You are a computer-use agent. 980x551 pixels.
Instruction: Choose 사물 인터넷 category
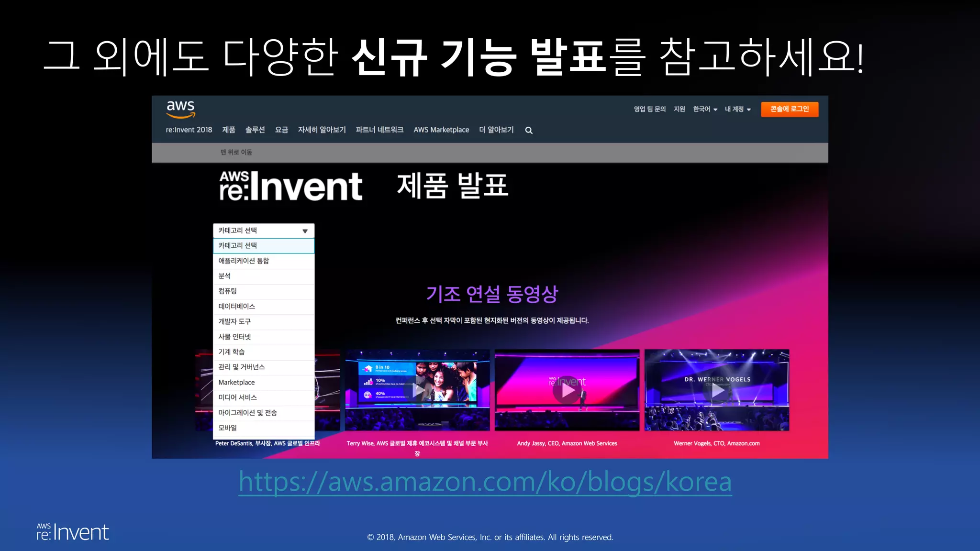click(264, 337)
